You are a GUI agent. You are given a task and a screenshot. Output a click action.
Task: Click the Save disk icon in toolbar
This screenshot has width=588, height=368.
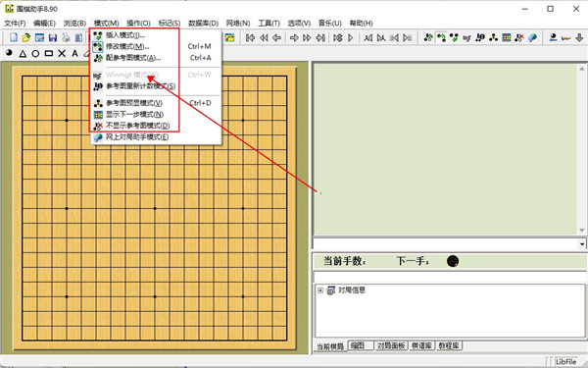[x=53, y=37]
